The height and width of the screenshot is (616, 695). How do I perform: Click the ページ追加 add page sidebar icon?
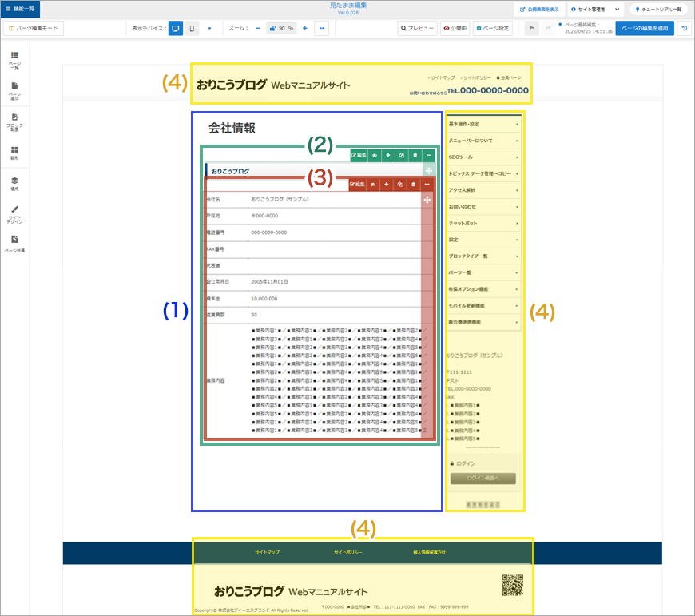click(x=14, y=90)
